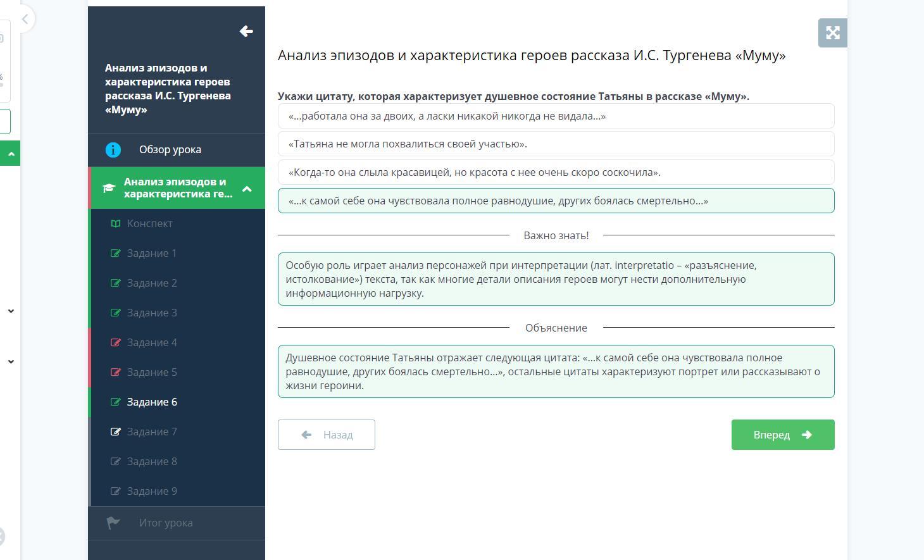Click the lesson title in sidebar header

coord(168,89)
